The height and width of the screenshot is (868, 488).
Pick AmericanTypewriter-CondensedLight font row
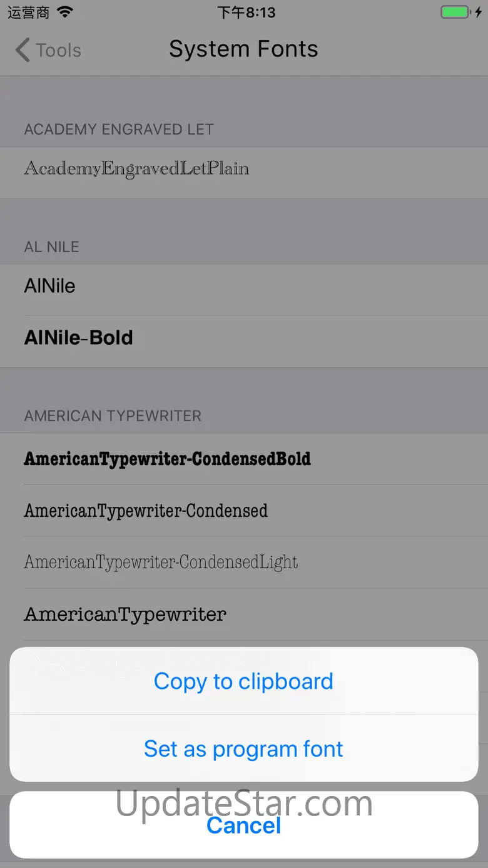click(161, 562)
